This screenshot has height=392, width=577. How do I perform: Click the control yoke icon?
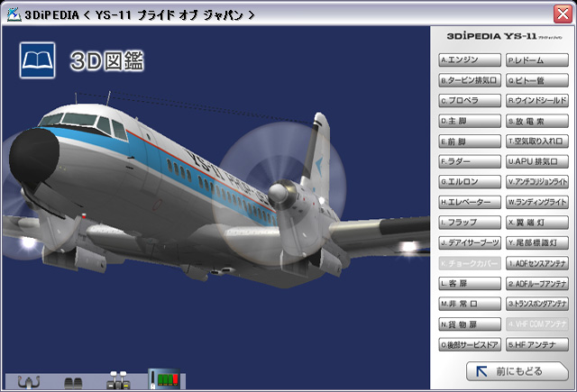[29, 382]
